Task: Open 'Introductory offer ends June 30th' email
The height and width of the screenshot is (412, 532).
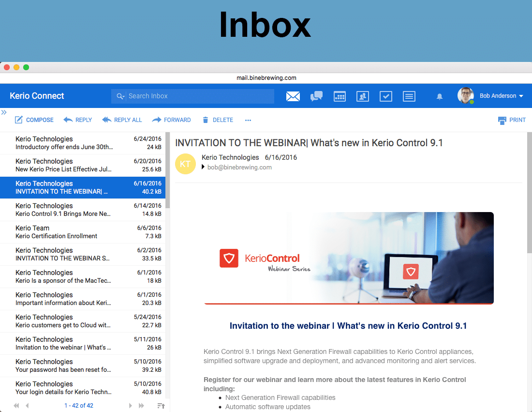Action: click(83, 143)
